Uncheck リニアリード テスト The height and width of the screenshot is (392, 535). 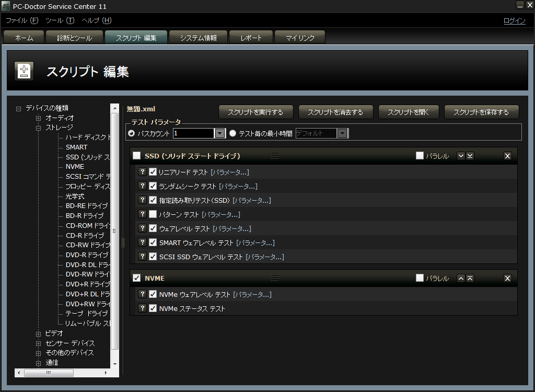153,172
